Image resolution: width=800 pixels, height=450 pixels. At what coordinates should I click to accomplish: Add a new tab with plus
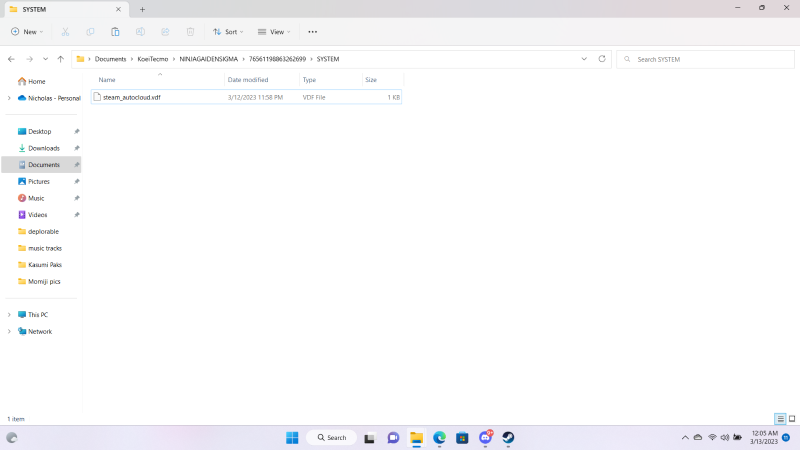142,9
